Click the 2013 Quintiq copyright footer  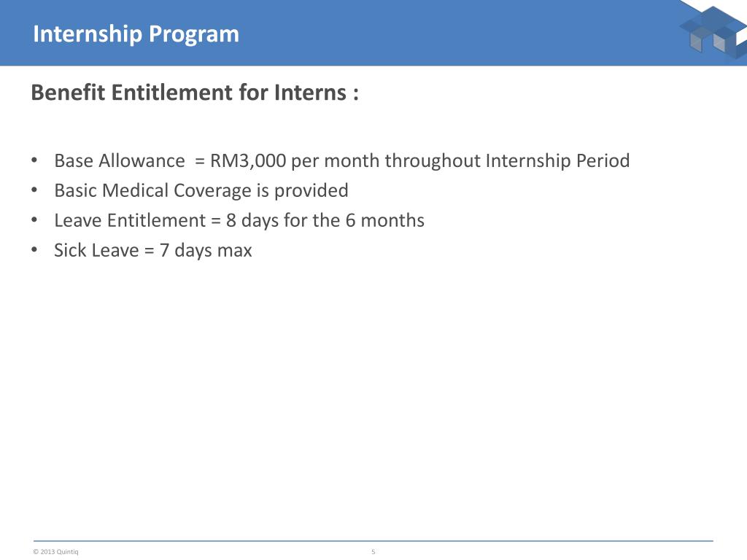click(55, 552)
